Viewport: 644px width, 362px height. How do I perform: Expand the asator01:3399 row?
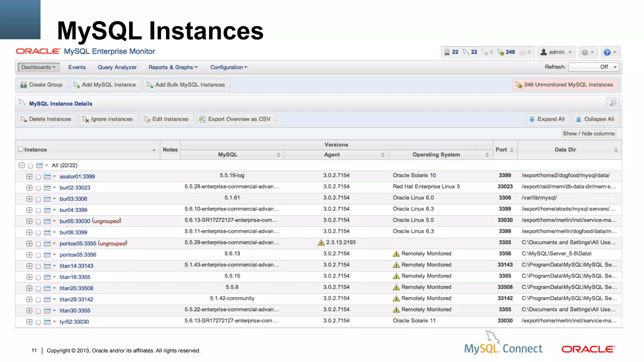29,177
